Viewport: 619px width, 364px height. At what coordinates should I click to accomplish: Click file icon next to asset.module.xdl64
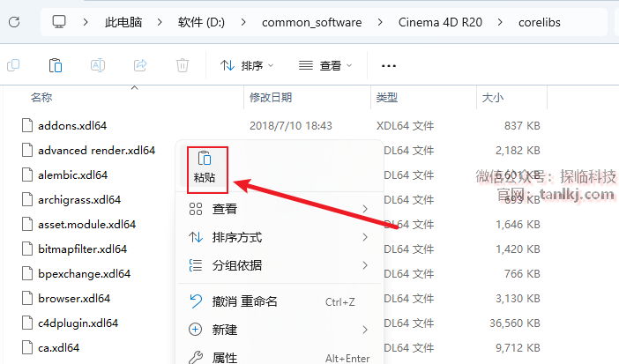tap(27, 224)
